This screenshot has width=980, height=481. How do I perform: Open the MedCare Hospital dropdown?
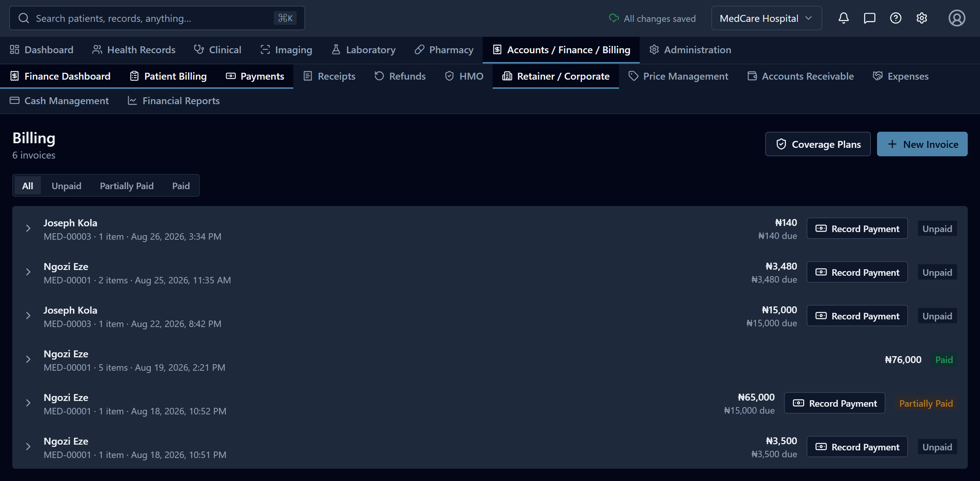[x=766, y=18]
